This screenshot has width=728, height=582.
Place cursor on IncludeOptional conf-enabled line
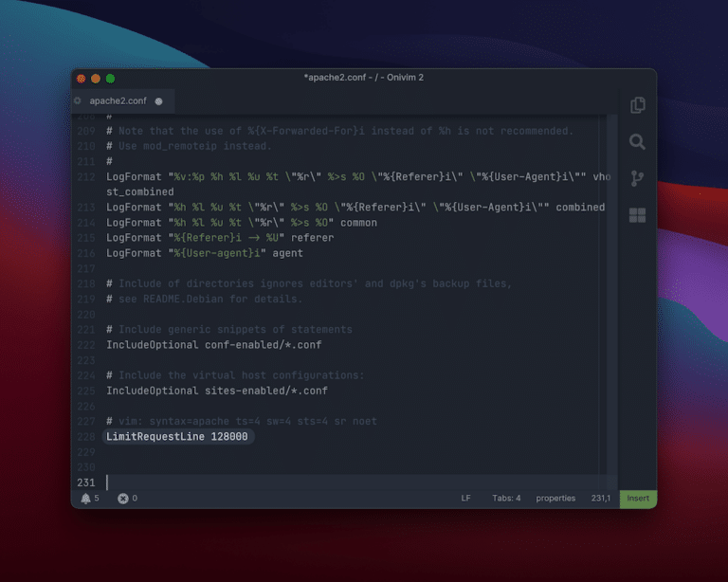click(x=214, y=345)
